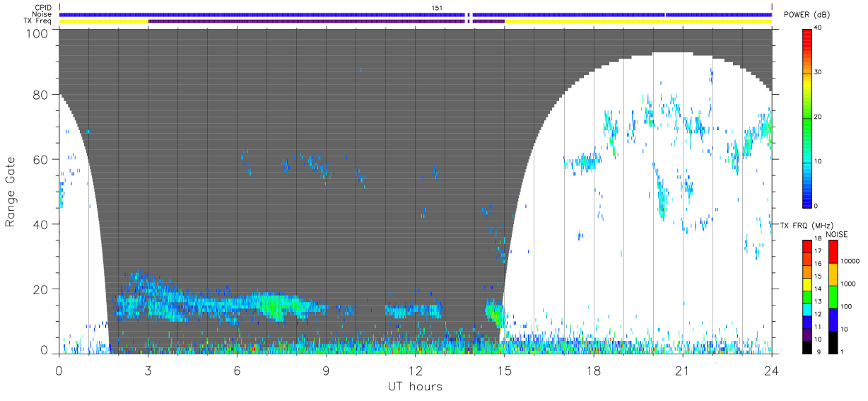Click the 15 label in TX FRQ legend

pos(818,277)
